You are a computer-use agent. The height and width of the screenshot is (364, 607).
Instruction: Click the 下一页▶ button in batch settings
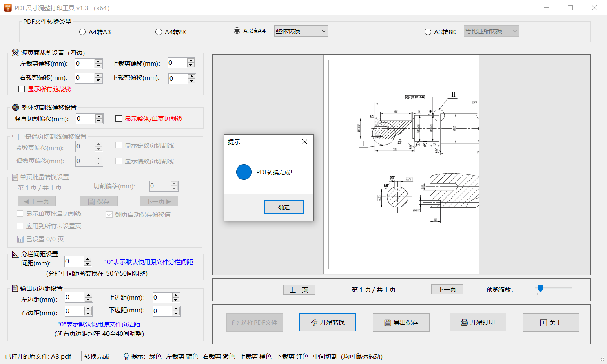(x=159, y=201)
